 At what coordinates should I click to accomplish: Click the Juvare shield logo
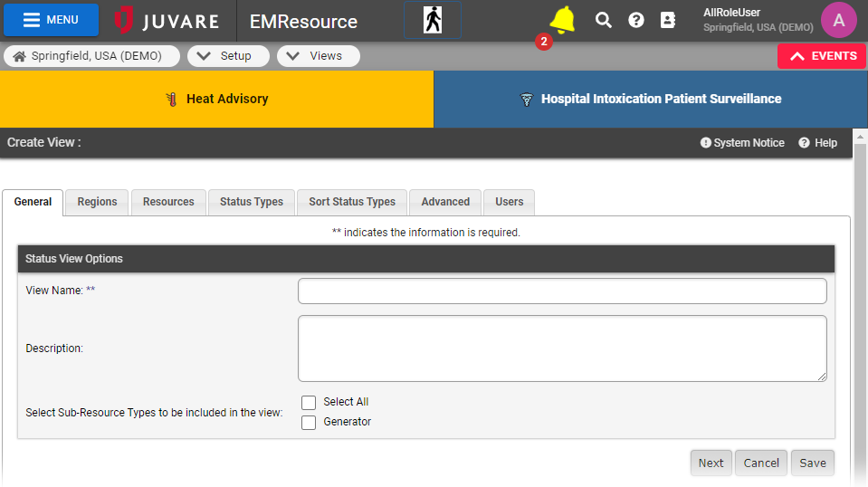[123, 21]
